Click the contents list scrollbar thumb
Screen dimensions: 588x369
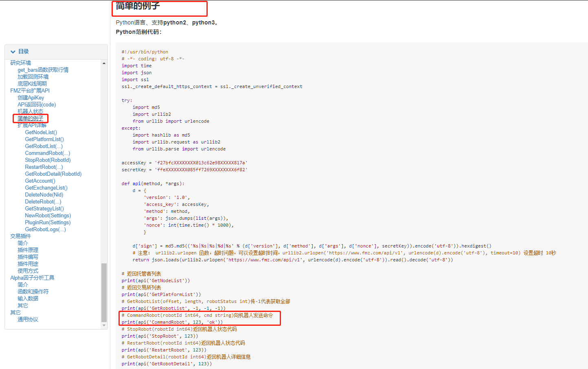point(104,292)
